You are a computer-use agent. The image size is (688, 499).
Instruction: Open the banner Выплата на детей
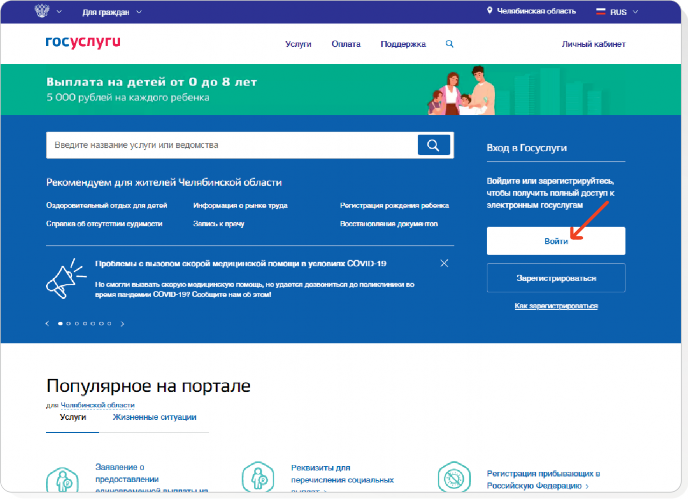(x=340, y=90)
